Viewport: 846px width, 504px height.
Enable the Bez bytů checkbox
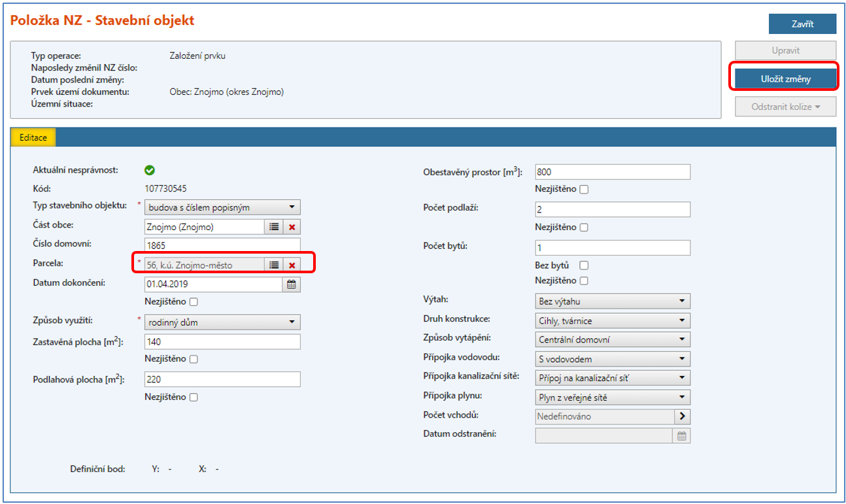click(x=584, y=265)
